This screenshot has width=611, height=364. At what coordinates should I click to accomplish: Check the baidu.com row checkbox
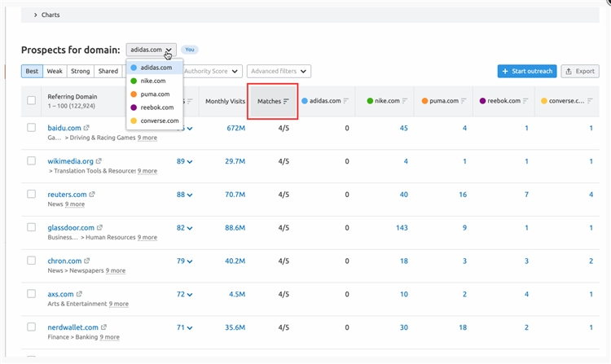point(32,128)
